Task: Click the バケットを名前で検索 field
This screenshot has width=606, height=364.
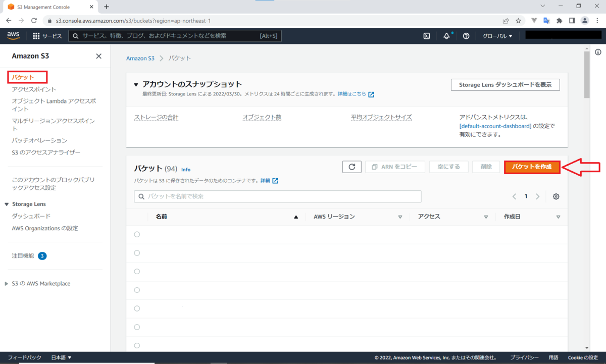Action: [x=277, y=196]
